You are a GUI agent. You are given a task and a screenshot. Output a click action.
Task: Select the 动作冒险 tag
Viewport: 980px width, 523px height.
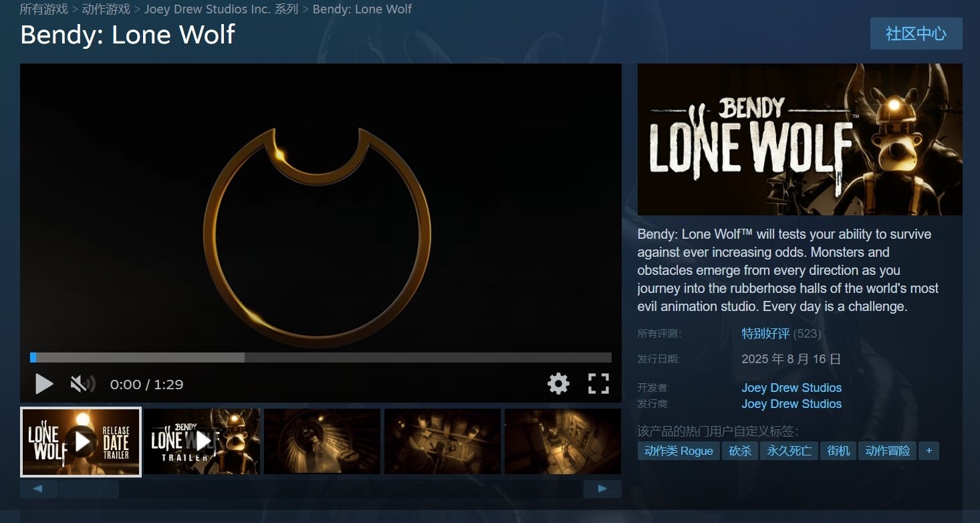coord(888,451)
